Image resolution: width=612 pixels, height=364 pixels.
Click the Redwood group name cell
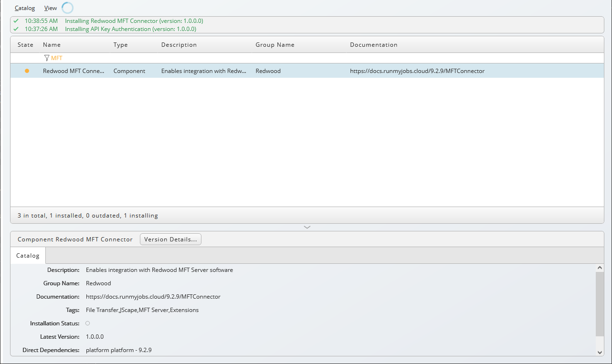click(268, 71)
